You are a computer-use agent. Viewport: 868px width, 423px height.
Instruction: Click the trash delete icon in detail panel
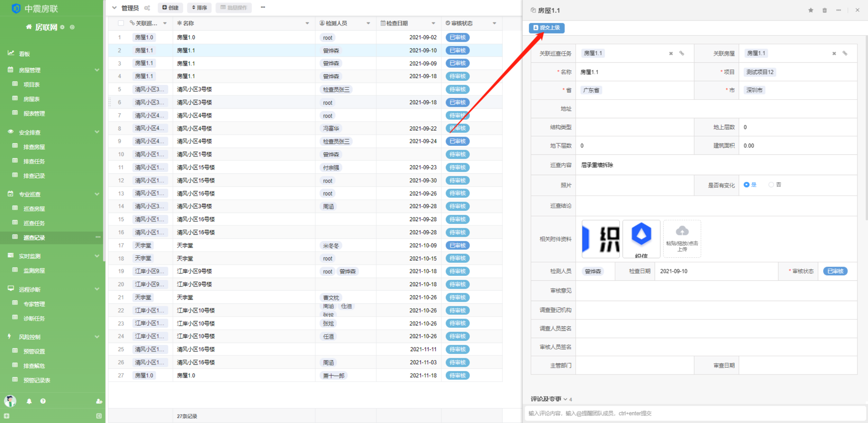(x=825, y=10)
